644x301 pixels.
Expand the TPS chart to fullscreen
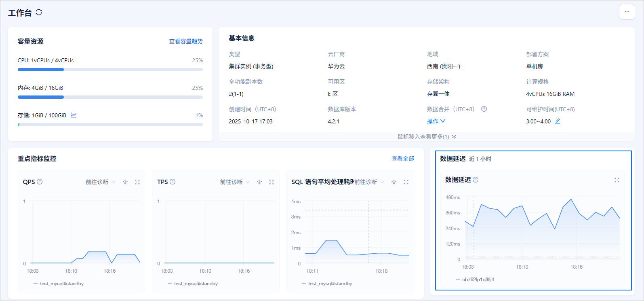[x=271, y=182]
